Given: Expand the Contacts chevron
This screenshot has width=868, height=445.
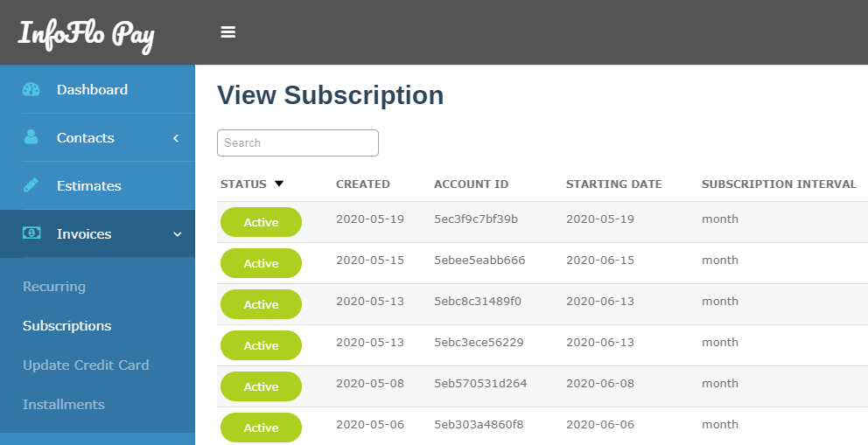Looking at the screenshot, I should (x=176, y=138).
